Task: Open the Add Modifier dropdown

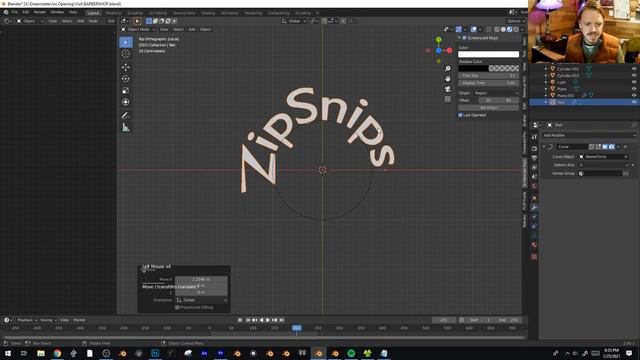Action: coord(589,135)
